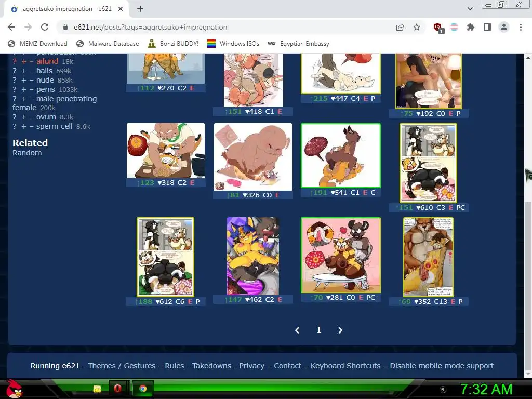Click the striped flag extension icon
This screenshot has height=399, width=532.
click(x=454, y=27)
